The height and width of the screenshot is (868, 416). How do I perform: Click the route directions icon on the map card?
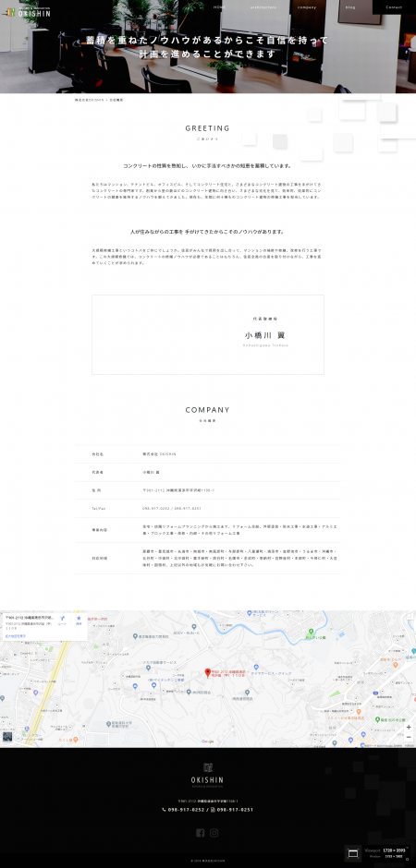pos(63,620)
